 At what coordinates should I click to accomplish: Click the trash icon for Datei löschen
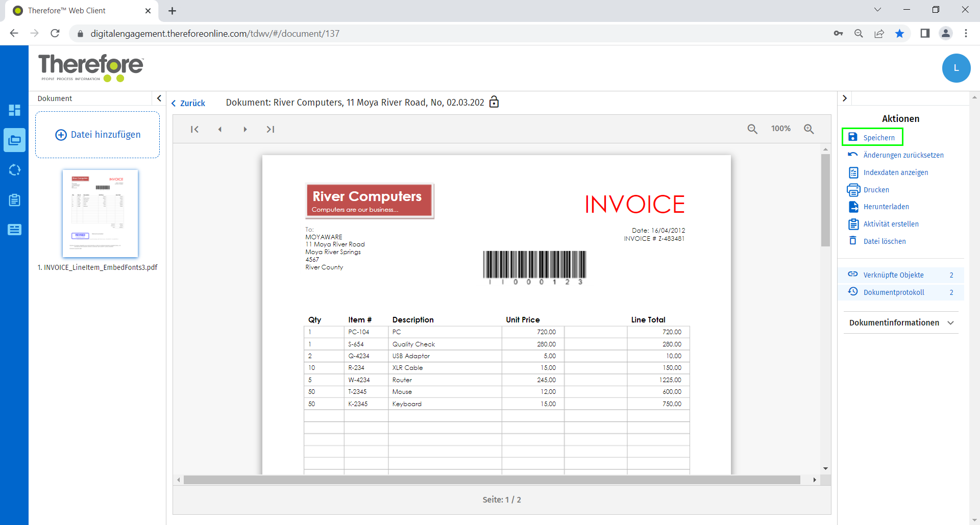(x=853, y=241)
